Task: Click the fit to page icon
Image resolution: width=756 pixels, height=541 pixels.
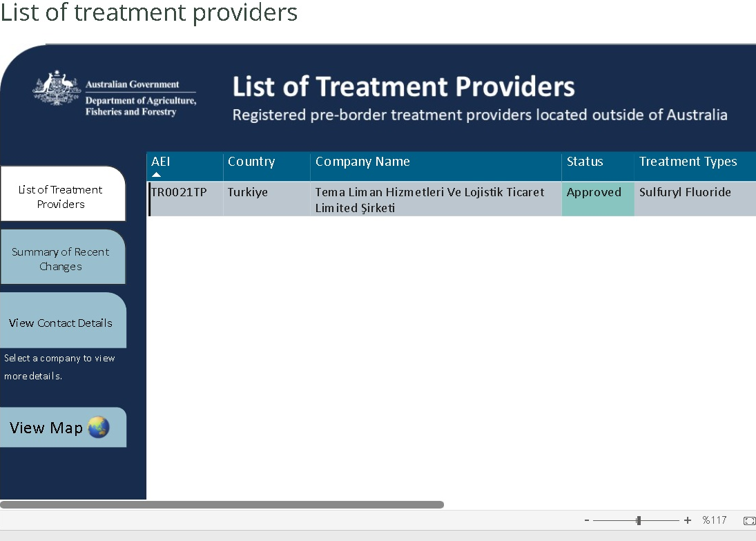Action: [x=749, y=520]
